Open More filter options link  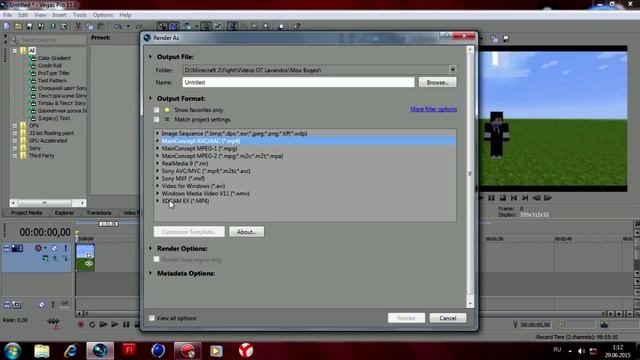(433, 109)
